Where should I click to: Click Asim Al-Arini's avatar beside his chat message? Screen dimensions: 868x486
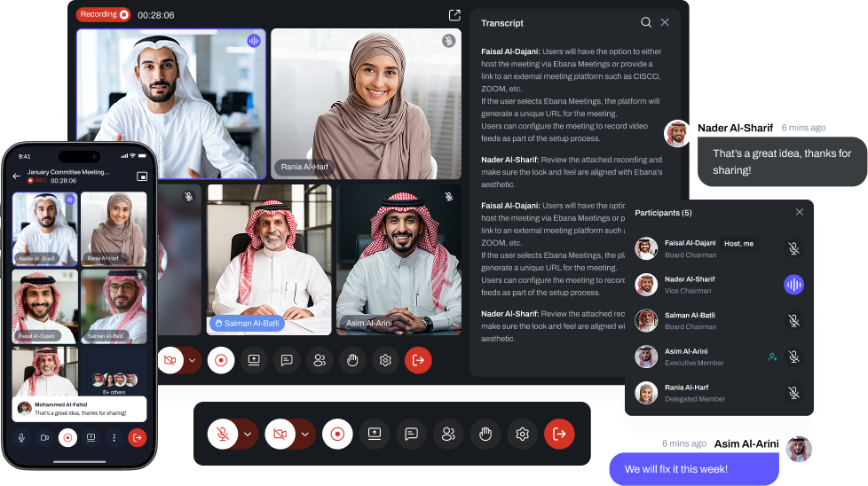[x=799, y=449]
